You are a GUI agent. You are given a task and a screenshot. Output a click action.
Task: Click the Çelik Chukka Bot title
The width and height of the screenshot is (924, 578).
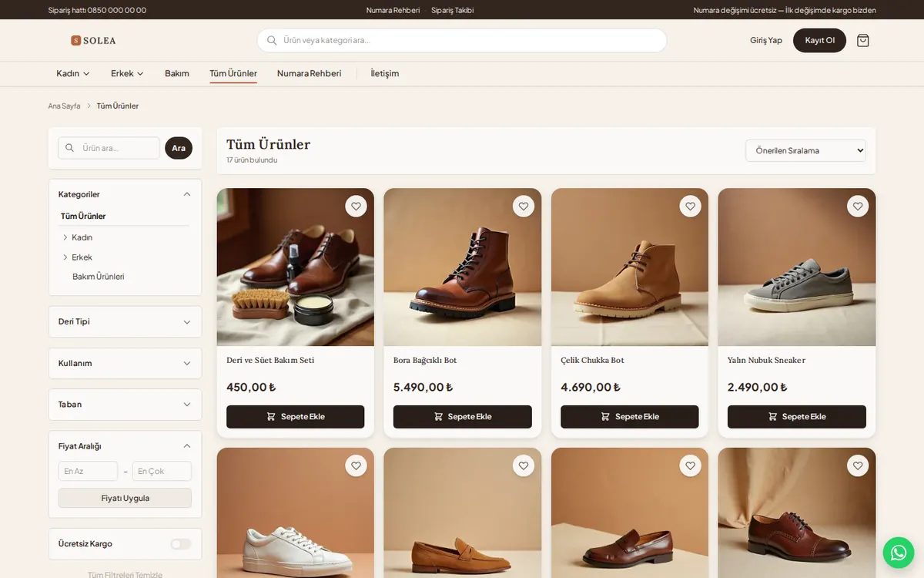tap(592, 360)
